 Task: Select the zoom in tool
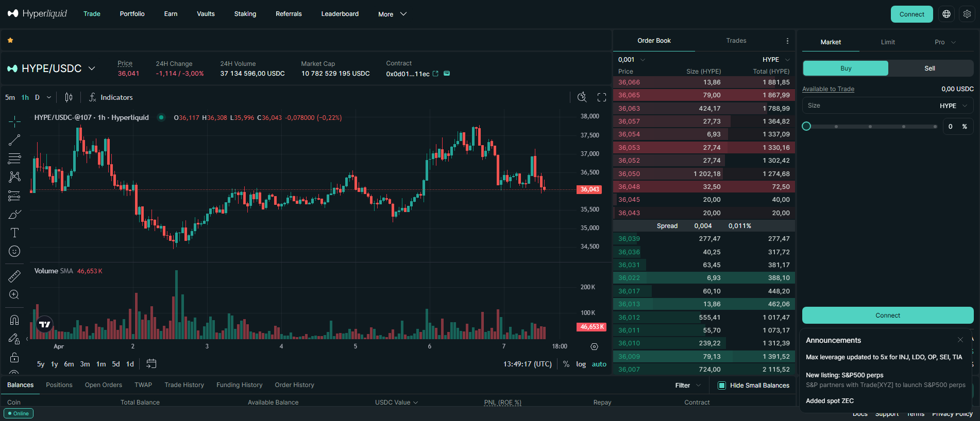tap(14, 295)
